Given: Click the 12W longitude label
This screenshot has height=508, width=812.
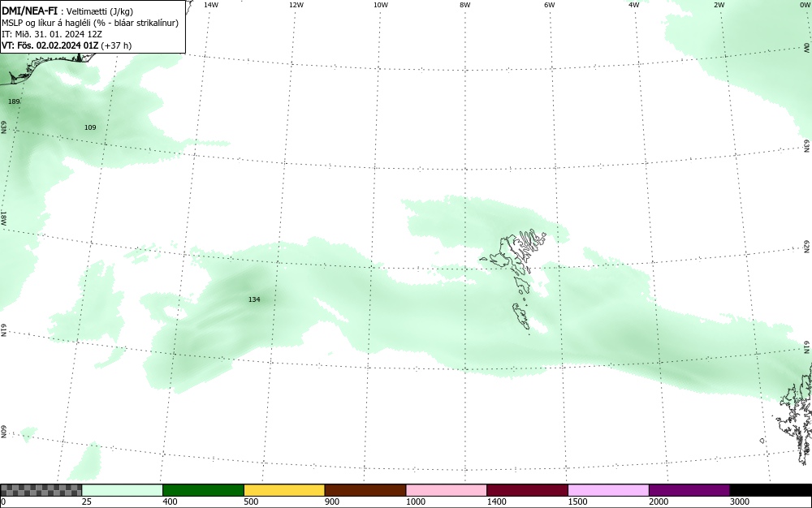Looking at the screenshot, I should [296, 5].
